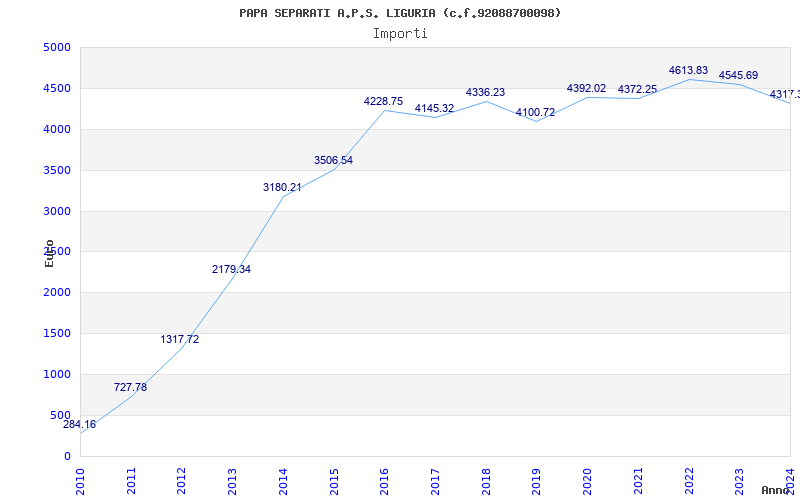Click the 1317.72 value label

180,339
